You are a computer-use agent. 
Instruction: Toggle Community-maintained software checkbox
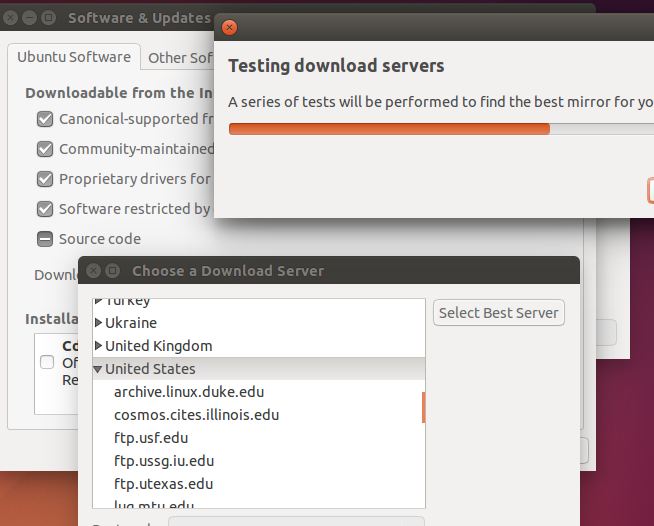point(45,149)
